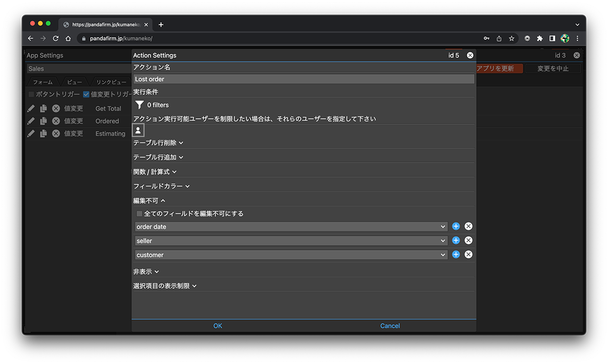Click the filter funnel icon for 実行条件
This screenshot has height=364, width=608.
(139, 105)
